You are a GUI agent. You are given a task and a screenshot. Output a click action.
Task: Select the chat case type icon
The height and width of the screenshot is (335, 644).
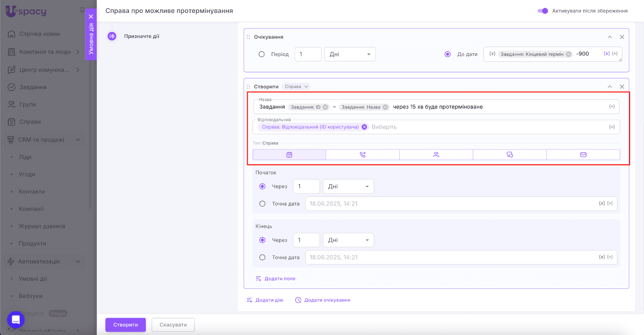[x=510, y=155]
